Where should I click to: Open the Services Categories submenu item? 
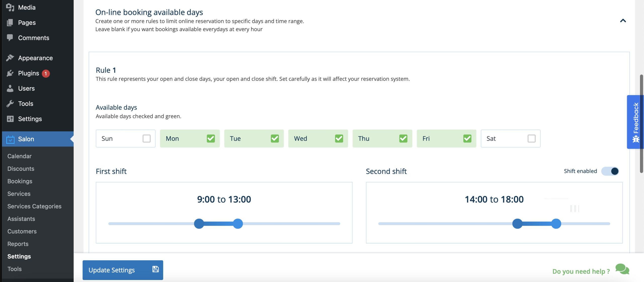click(34, 206)
